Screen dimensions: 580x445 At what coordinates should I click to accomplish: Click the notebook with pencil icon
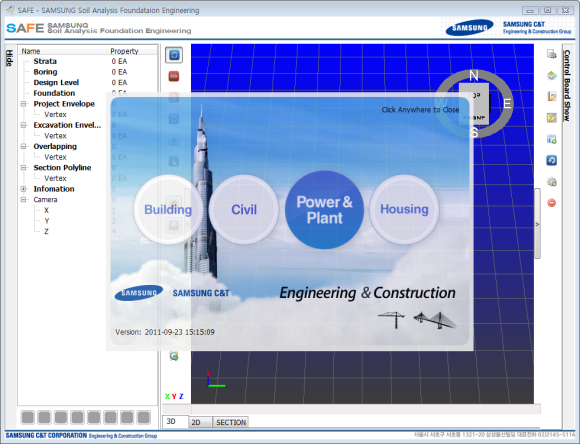pyautogui.click(x=552, y=97)
